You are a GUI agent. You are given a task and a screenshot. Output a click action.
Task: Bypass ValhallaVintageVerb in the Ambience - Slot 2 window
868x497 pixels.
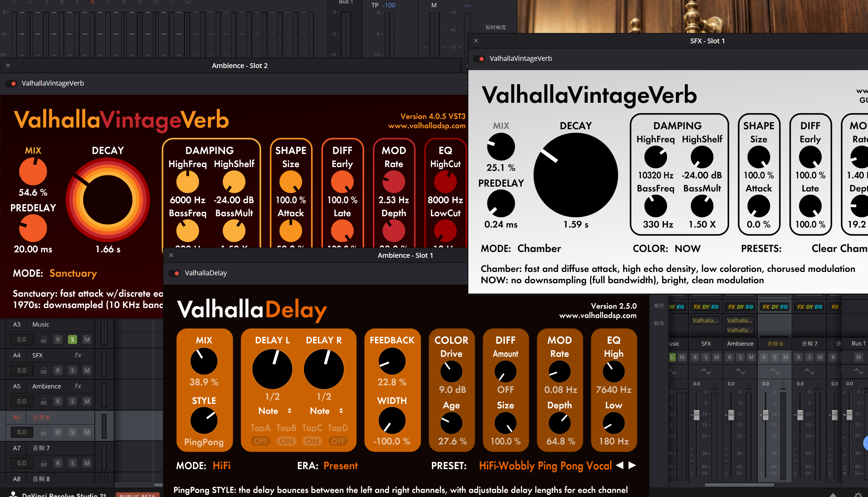point(11,84)
